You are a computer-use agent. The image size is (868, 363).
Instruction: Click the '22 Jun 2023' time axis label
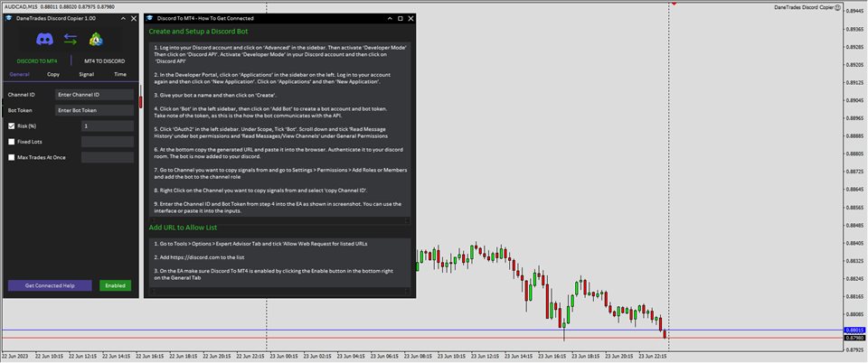click(x=16, y=357)
